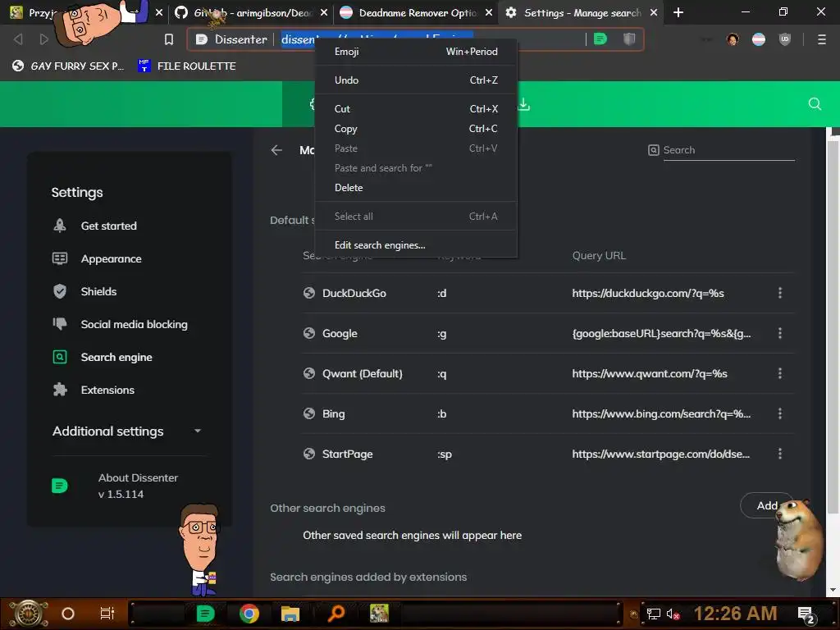Close the Settings - Manage search tab

[654, 12]
